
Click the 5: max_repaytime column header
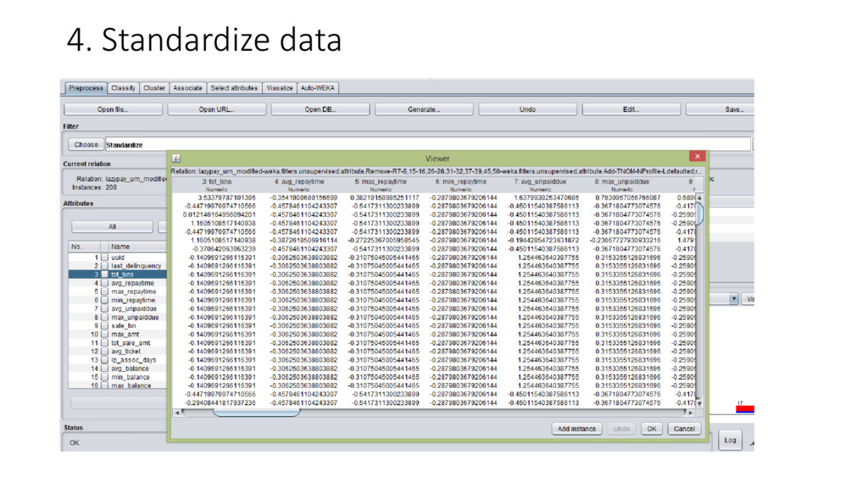click(381, 185)
